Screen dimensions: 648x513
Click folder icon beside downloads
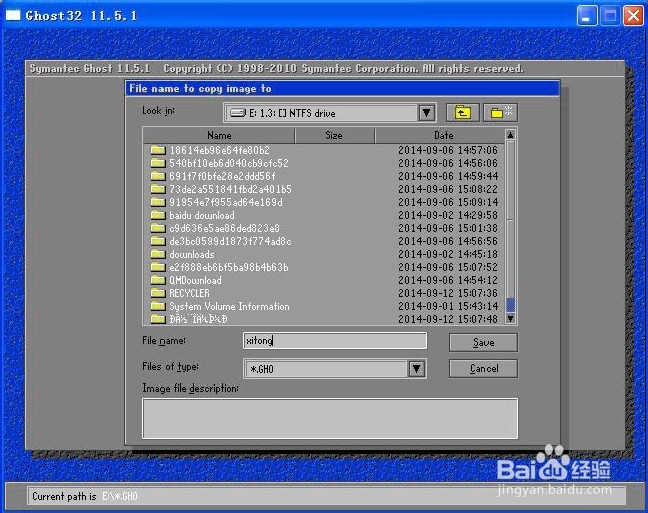pos(158,254)
